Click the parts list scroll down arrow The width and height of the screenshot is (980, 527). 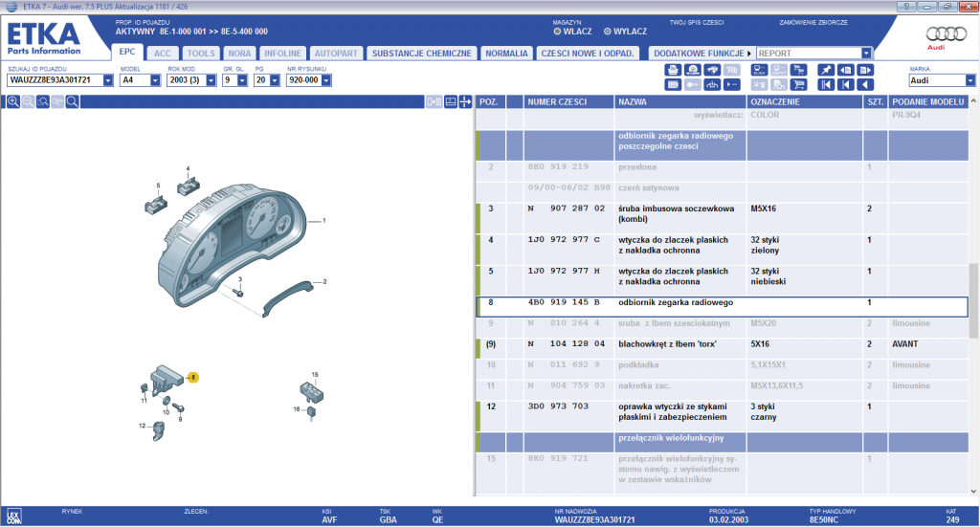coord(973,492)
